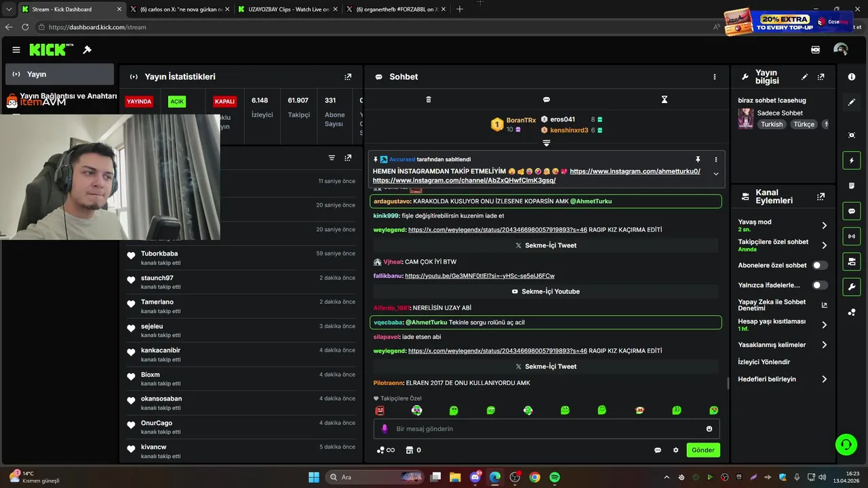Click the pin icon beside the Kick logo
Screen dimensions: 868x488
87,49
